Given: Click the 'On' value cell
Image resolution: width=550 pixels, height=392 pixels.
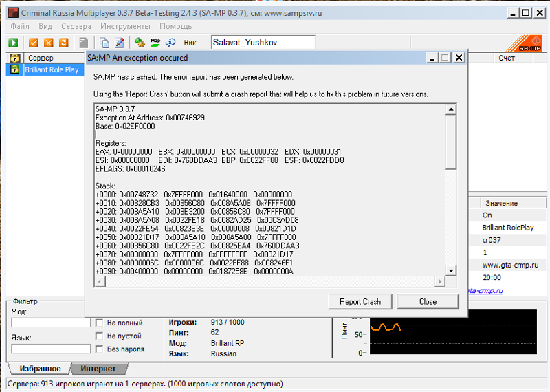Looking at the screenshot, I should (x=487, y=215).
